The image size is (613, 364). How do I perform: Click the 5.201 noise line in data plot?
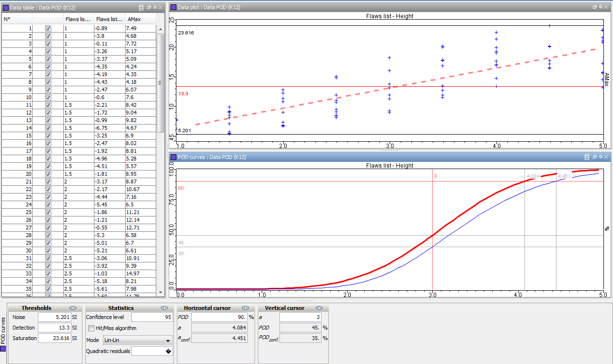point(390,134)
